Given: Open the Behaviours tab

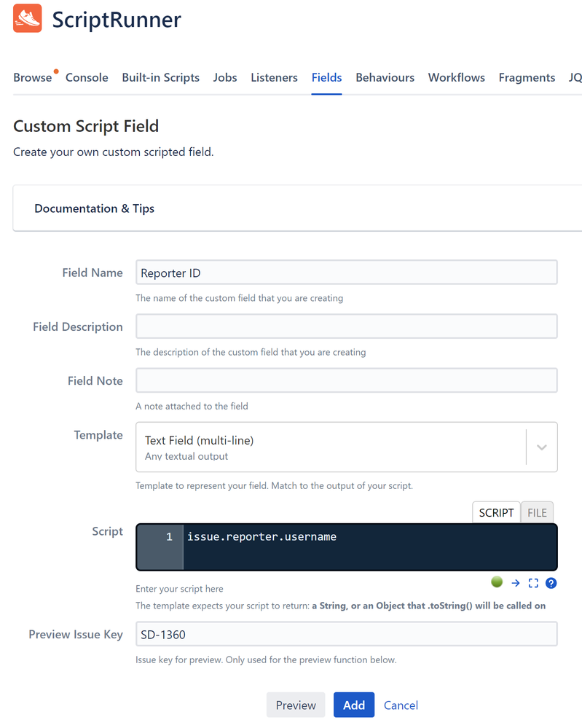Looking at the screenshot, I should (x=385, y=77).
